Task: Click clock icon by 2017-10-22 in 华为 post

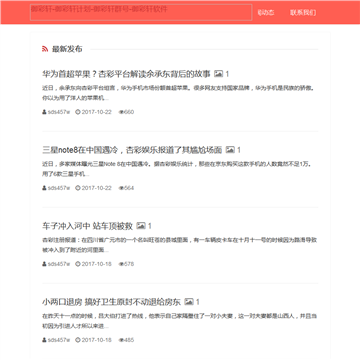Action: coord(78,112)
